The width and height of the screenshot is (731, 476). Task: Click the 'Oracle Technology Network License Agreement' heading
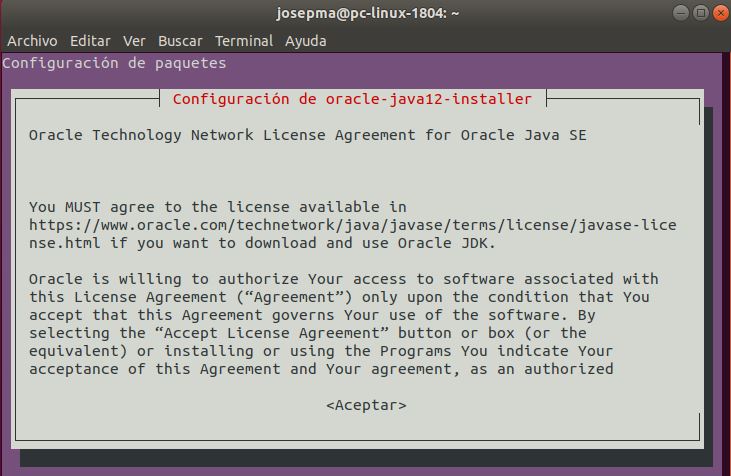[308, 135]
